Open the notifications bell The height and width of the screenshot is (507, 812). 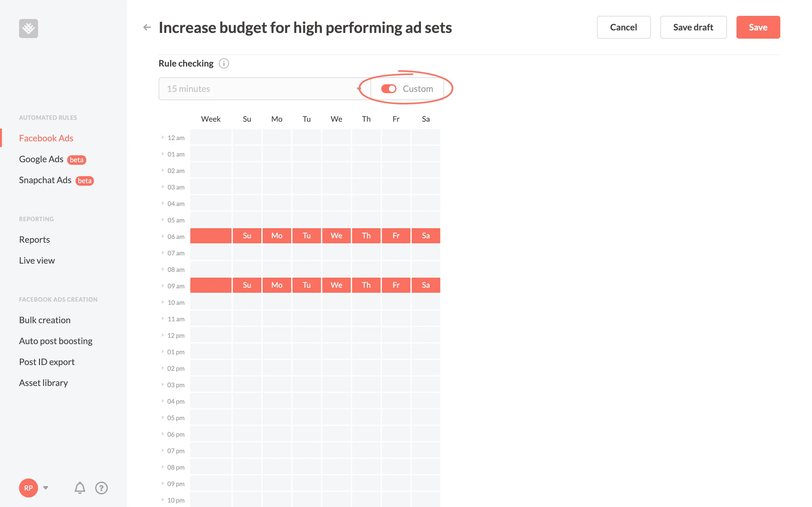pos(80,488)
